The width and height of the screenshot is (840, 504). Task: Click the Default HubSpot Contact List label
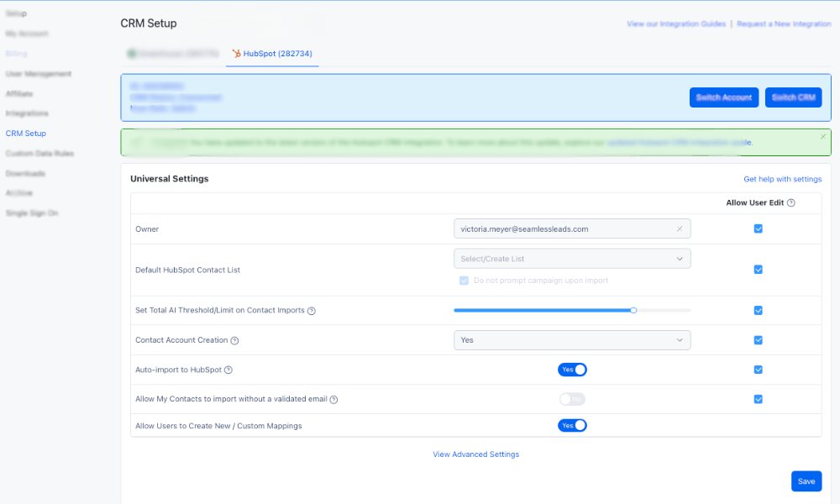[x=187, y=270]
